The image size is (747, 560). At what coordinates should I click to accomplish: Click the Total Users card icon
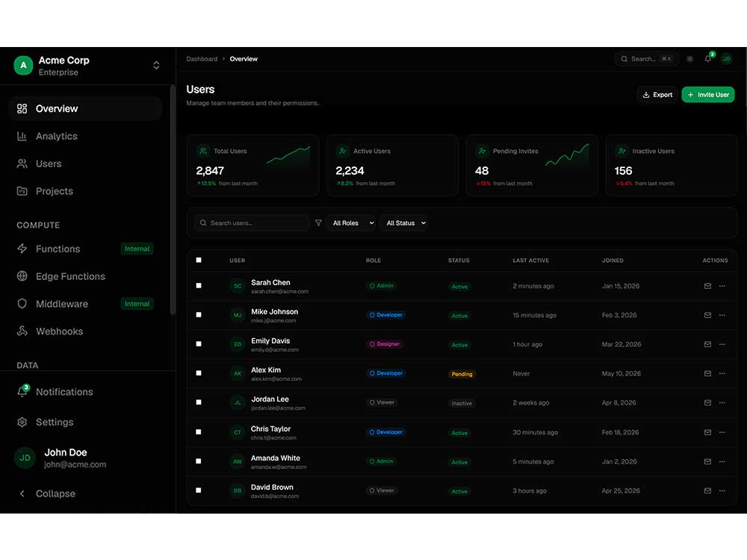click(x=203, y=151)
